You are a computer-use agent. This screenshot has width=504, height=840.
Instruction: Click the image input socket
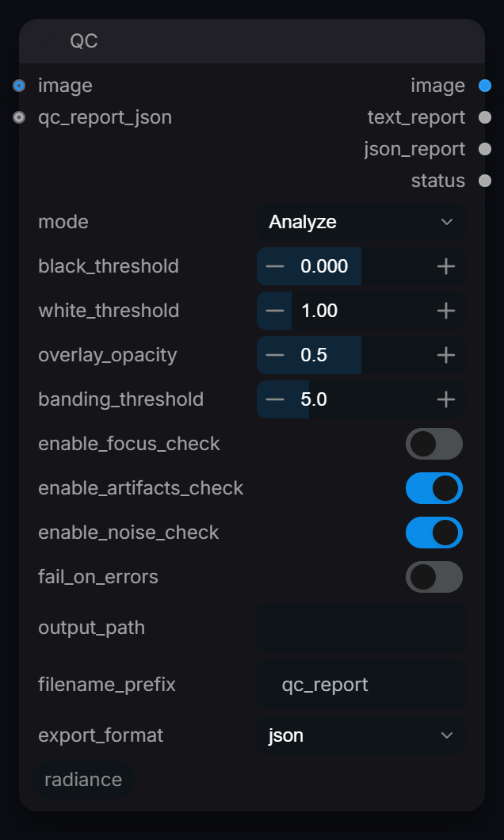19,86
